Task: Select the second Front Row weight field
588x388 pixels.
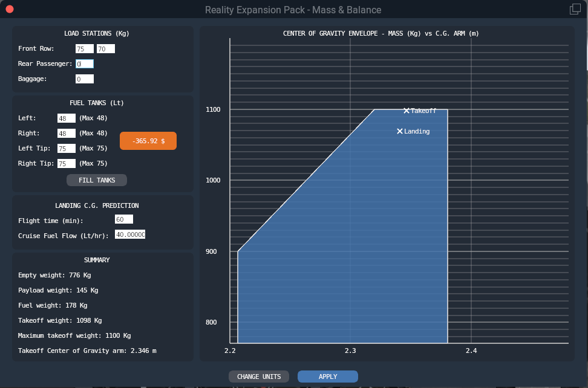Action: [x=105, y=49]
